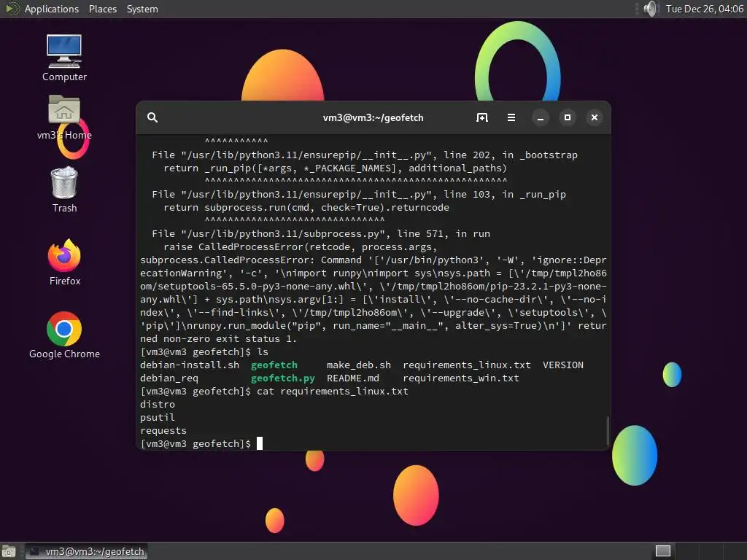Maximize the terminal window
This screenshot has height=560, width=747.
tap(568, 117)
